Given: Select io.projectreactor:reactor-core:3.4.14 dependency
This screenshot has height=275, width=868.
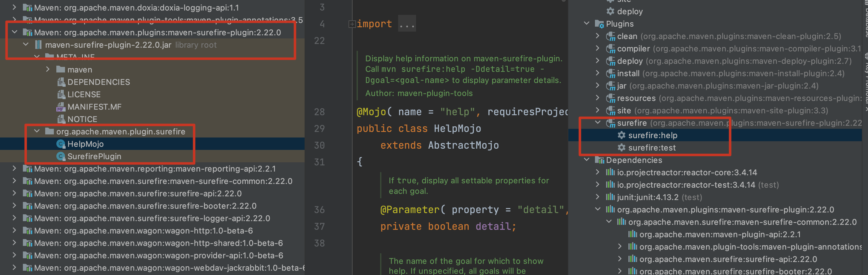Looking at the screenshot, I should (x=687, y=172).
